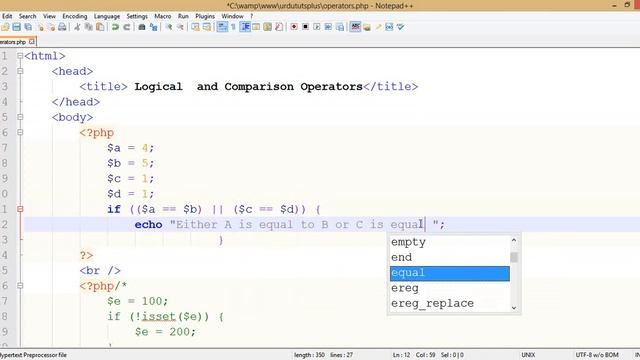Zoom out with the toolbar magnifier
This screenshot has height=360, width=640.
click(180, 27)
